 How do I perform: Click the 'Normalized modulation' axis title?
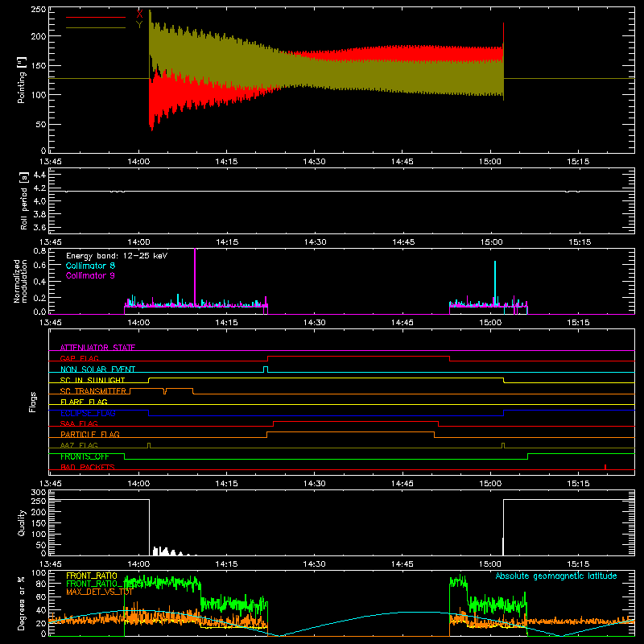[20, 281]
